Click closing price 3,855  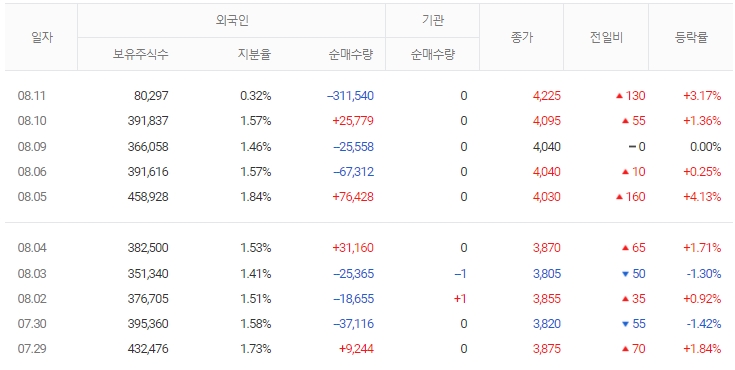tap(547, 299)
